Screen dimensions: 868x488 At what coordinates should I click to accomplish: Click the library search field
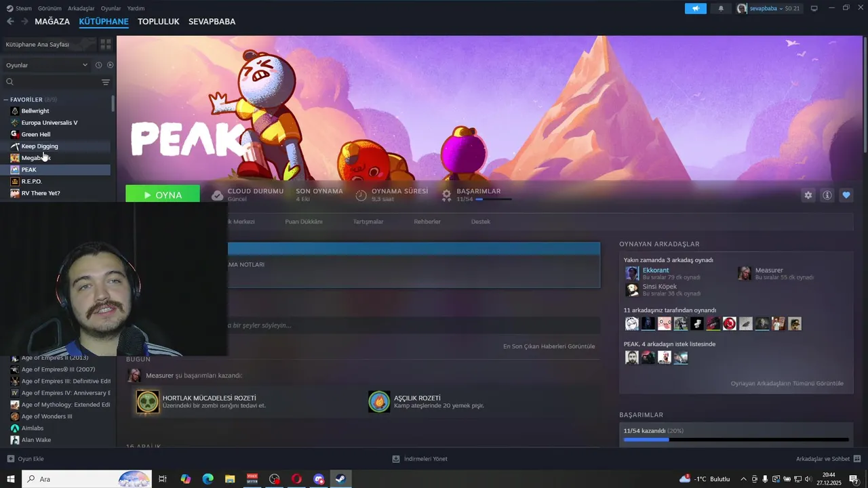pos(53,82)
